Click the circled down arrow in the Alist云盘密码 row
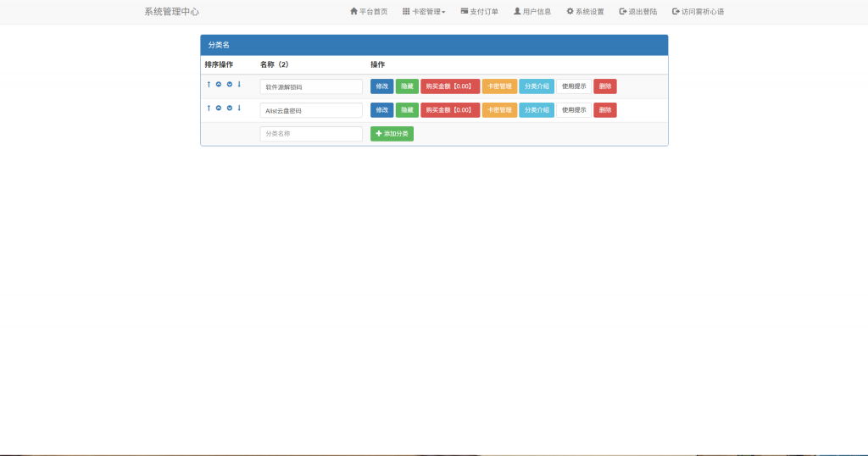Image resolution: width=868 pixels, height=456 pixels. (x=229, y=108)
